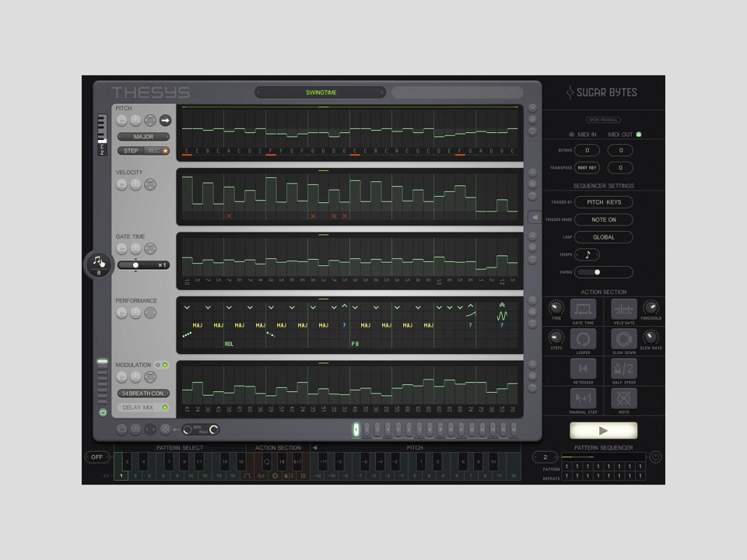Select pattern slot 2 button
The height and width of the screenshot is (560, 747).
coord(366,429)
